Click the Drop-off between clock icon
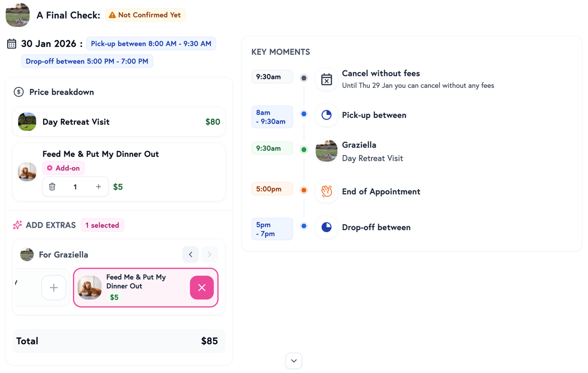The width and height of the screenshot is (588, 373). tap(327, 227)
